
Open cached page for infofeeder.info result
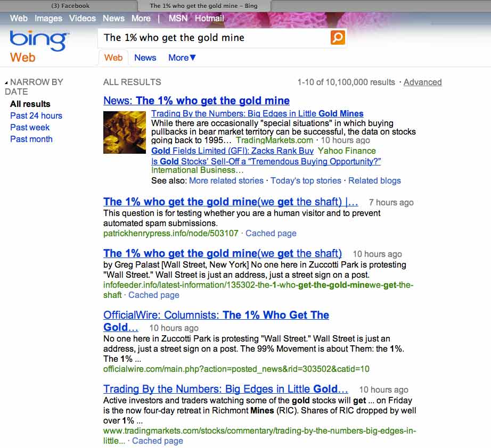coord(154,295)
